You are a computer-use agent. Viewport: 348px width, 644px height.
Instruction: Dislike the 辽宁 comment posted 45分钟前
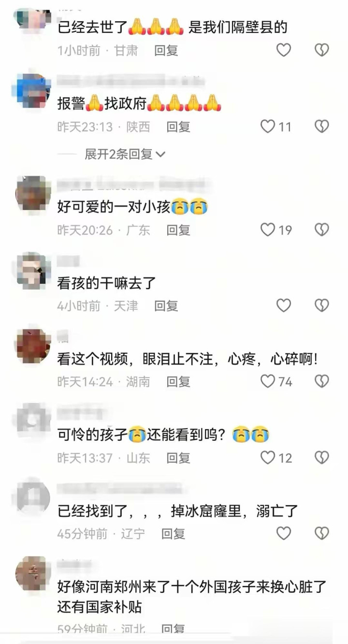click(x=322, y=533)
